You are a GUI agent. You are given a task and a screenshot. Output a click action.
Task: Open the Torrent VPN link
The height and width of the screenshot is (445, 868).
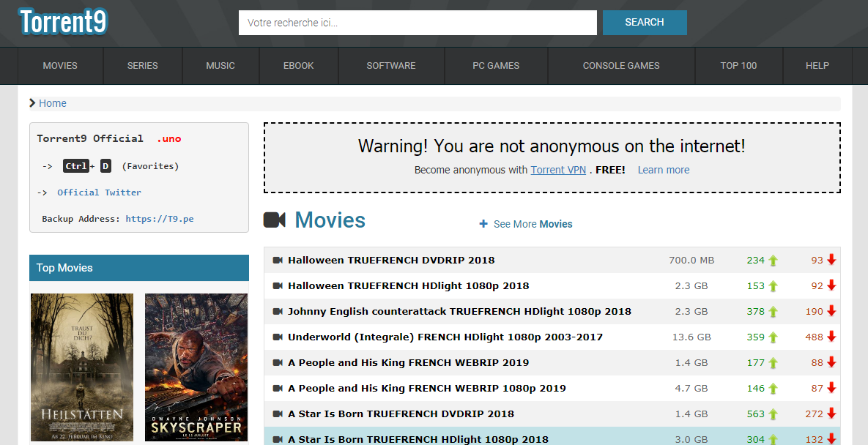tap(558, 170)
